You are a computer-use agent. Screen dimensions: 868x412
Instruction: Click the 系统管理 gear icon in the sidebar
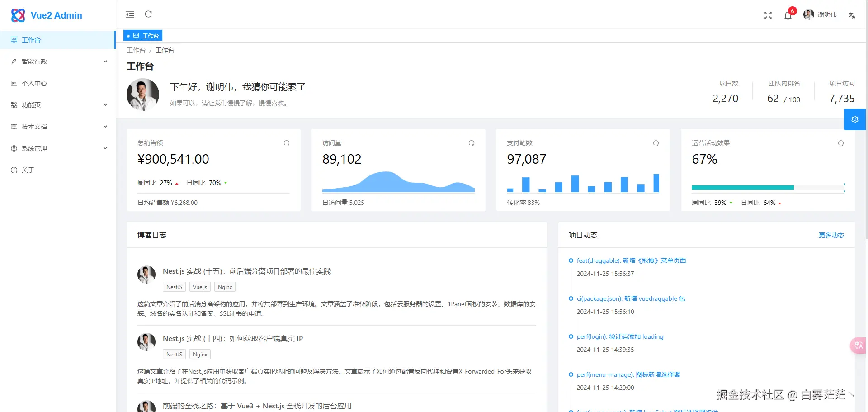click(x=14, y=148)
